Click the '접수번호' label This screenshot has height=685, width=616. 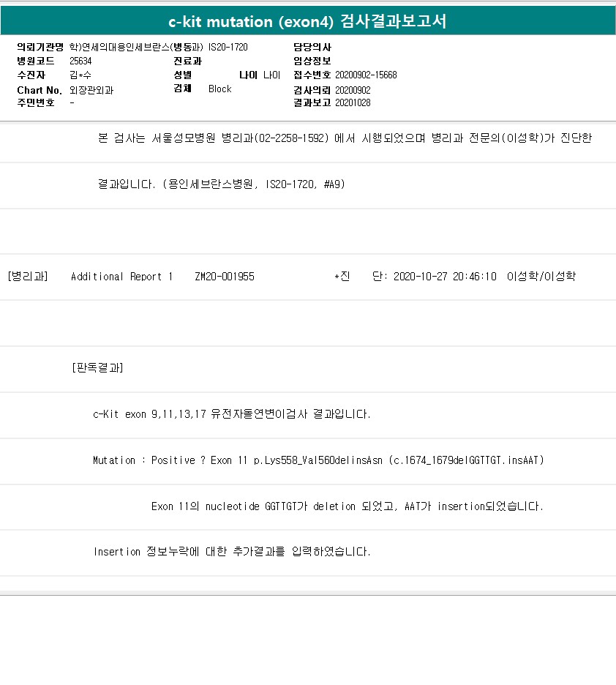pos(312,75)
